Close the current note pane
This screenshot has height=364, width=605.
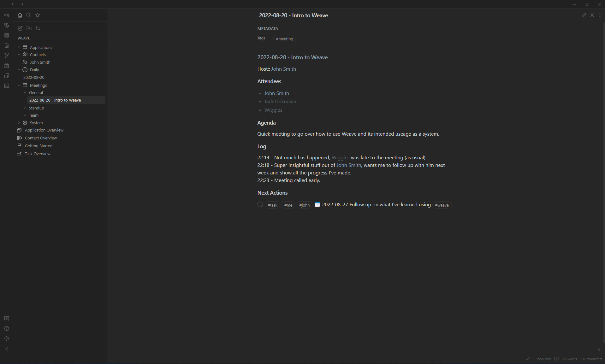tap(592, 15)
